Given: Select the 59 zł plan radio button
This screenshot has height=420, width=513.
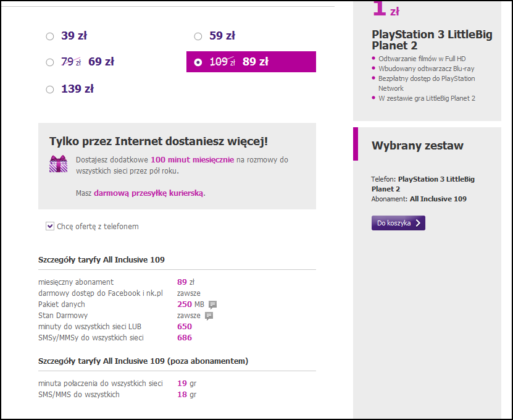Looking at the screenshot, I should (x=198, y=36).
